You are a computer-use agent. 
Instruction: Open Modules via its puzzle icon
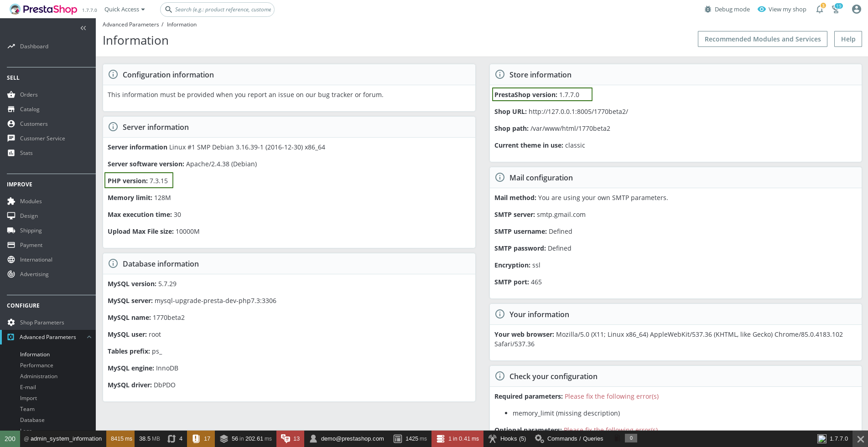11,201
